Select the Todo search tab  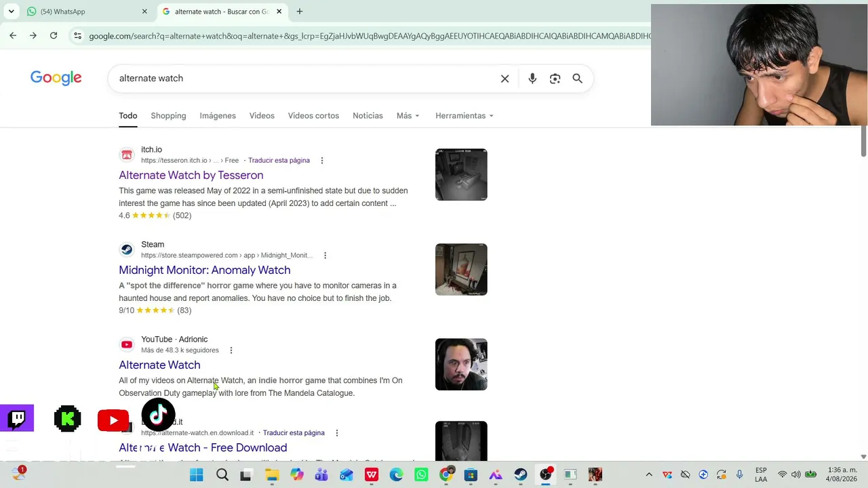(x=128, y=116)
